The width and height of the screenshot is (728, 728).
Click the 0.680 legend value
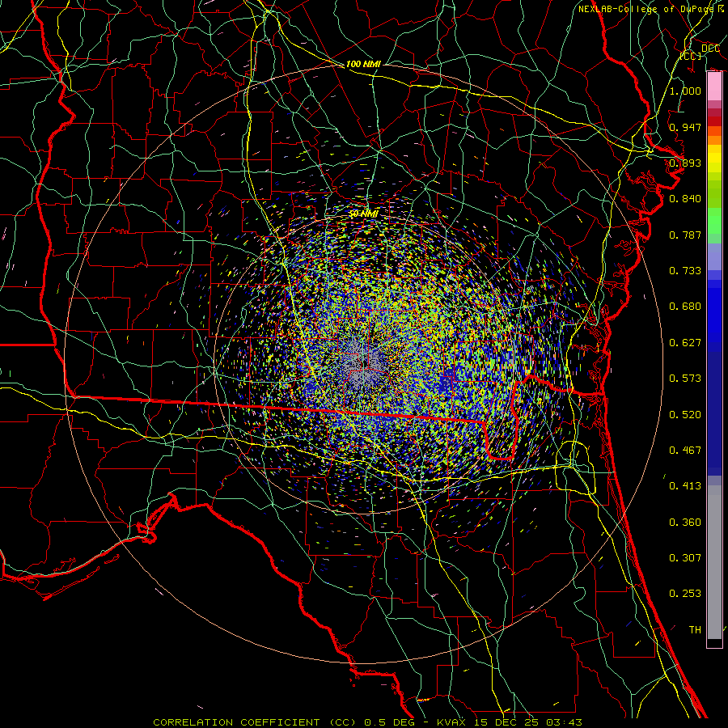click(685, 307)
